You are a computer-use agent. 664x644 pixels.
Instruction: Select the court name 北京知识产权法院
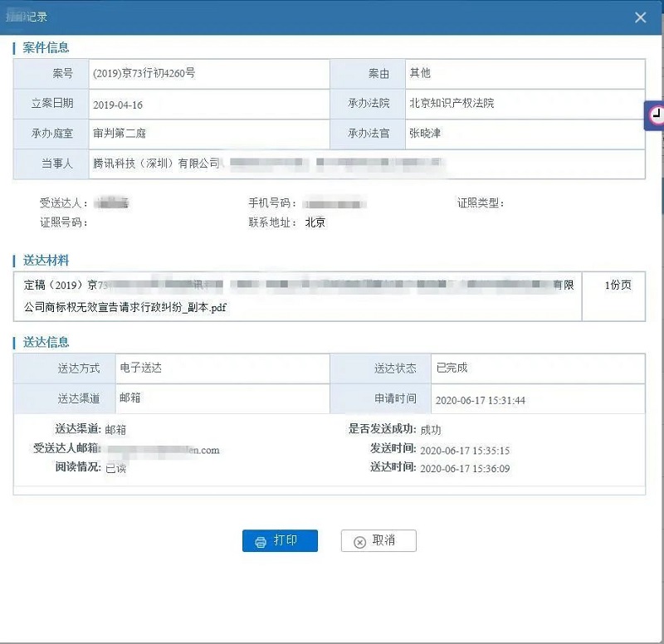point(452,104)
